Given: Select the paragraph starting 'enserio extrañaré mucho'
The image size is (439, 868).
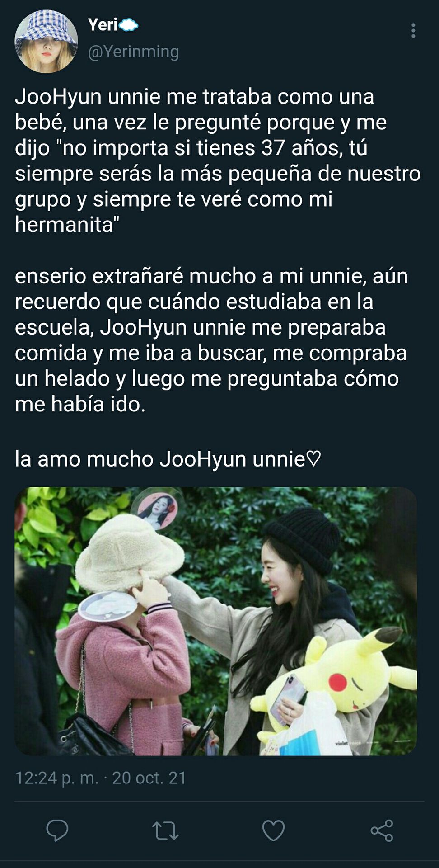Looking at the screenshot, I should click(x=211, y=340).
